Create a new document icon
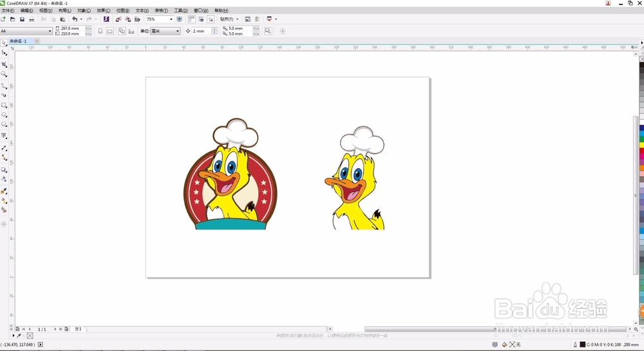 [3, 19]
